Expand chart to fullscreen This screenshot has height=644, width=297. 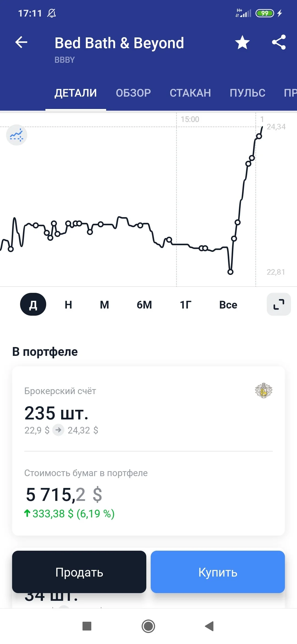pyautogui.click(x=279, y=304)
